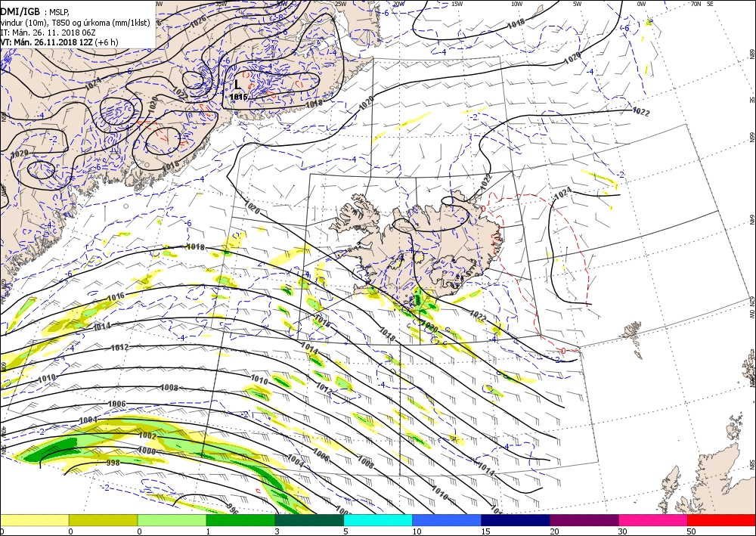Select the red 50 mm legend swatch
This screenshot has width=756, height=536.
(x=721, y=520)
